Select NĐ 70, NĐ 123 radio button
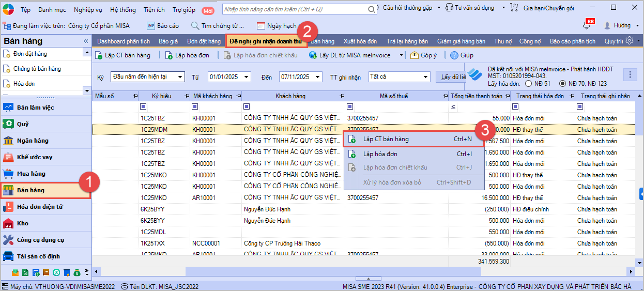The height and width of the screenshot is (291, 644). pos(563,83)
